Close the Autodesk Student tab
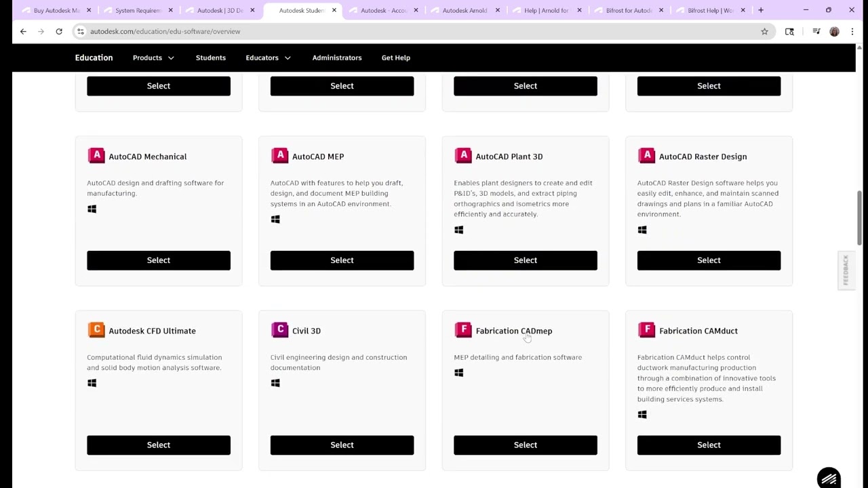868x488 pixels. (334, 10)
